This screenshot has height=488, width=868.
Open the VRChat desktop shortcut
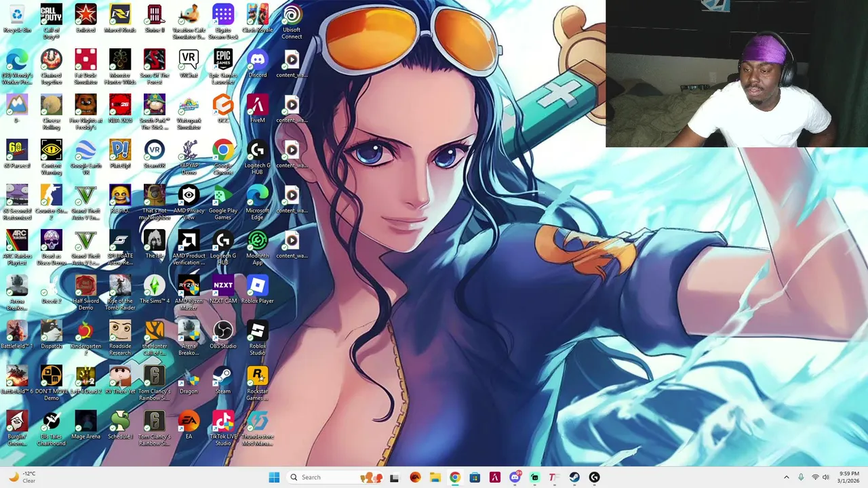click(189, 64)
